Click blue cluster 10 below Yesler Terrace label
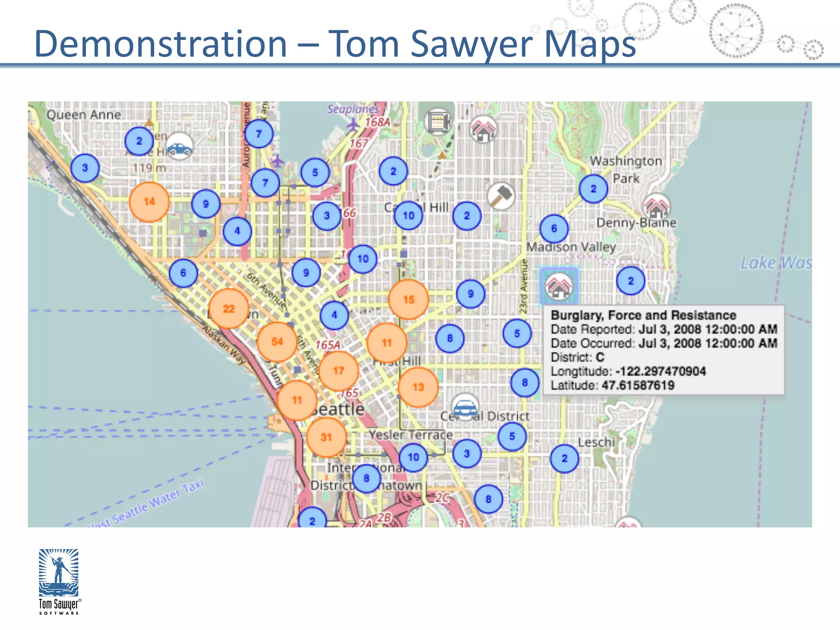The image size is (840, 630). [413, 457]
